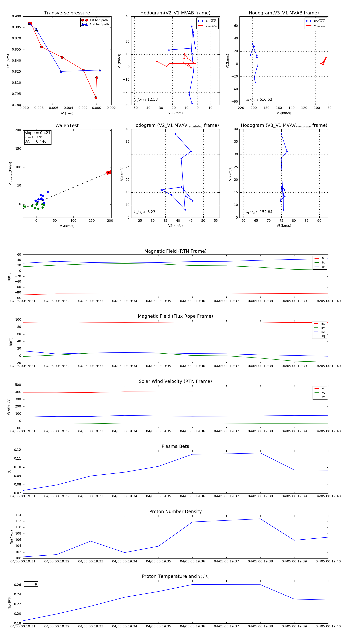This screenshot has width=351, height=644.
Task: Click the "r = 0.976" annotation
Action: tap(34, 137)
